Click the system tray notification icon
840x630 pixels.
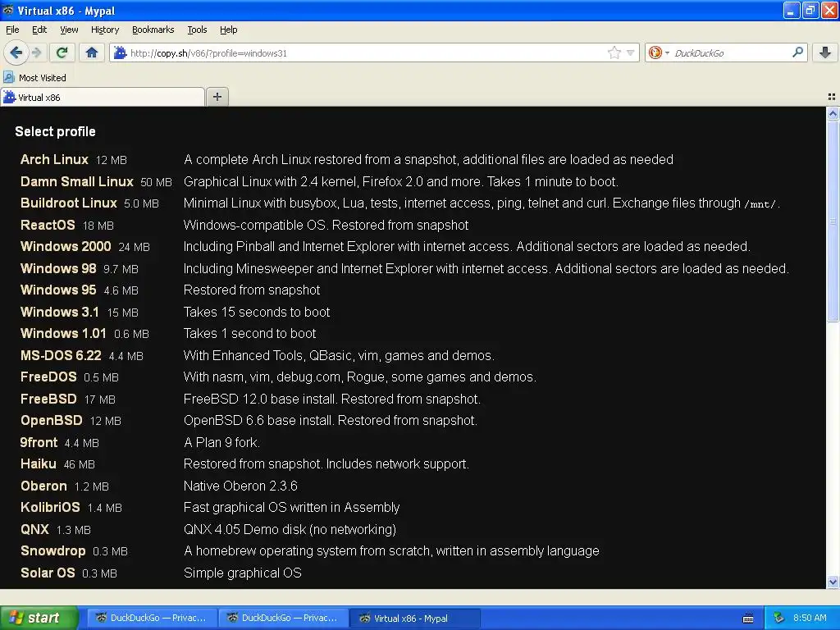778,618
